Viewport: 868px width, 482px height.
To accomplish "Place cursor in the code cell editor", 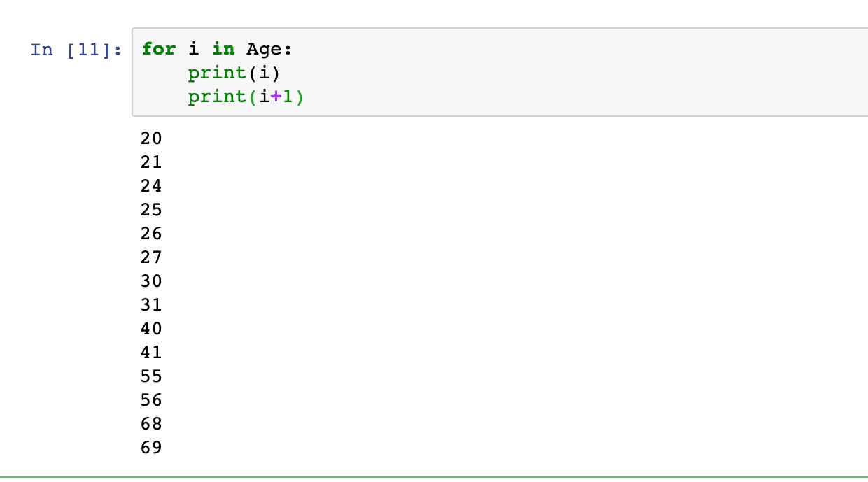I will click(x=500, y=72).
